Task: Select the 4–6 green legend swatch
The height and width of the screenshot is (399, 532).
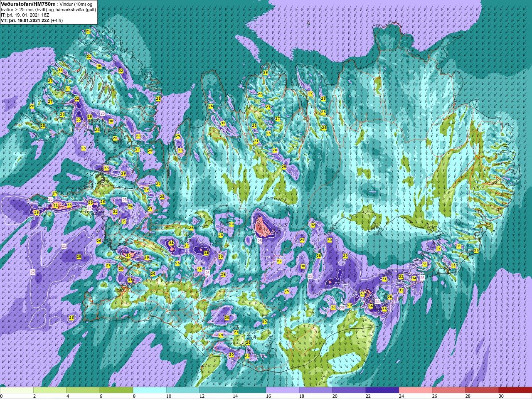Action: tap(83, 390)
